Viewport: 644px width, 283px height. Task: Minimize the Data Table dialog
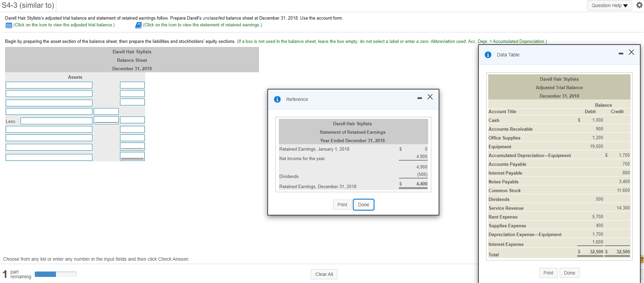pos(621,53)
